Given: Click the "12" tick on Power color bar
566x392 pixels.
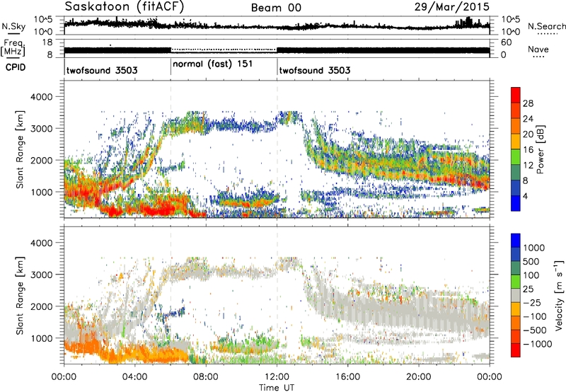Looking at the screenshot, I should [528, 166].
